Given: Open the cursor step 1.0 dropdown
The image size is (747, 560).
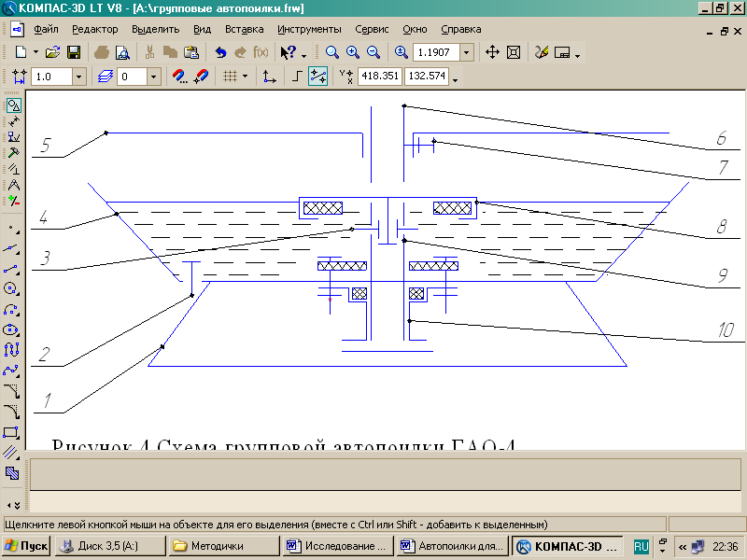Looking at the screenshot, I should pos(78,77).
